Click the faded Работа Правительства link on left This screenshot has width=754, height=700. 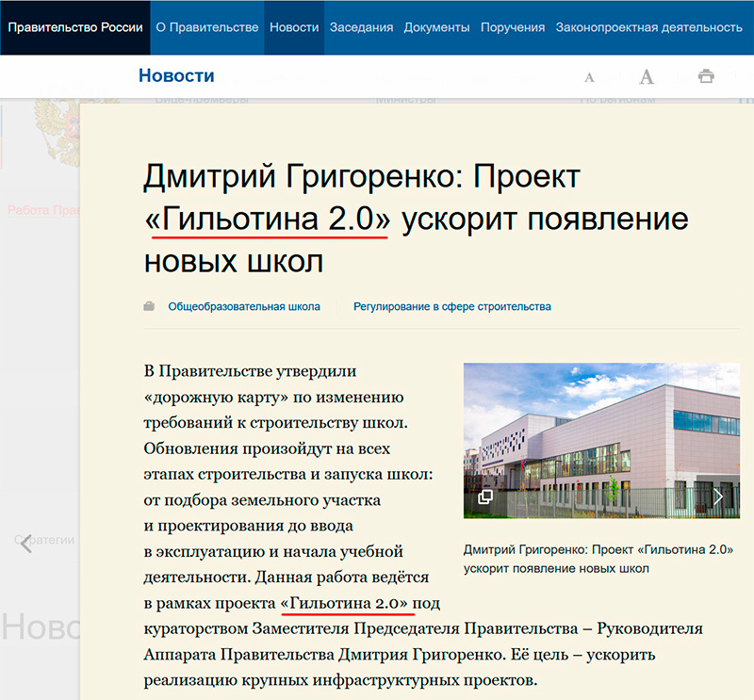[x=42, y=210]
